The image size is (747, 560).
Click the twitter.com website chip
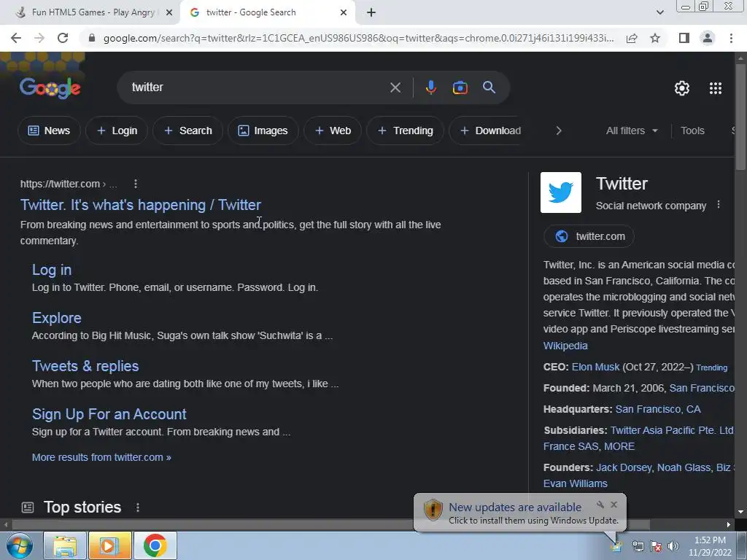pos(589,236)
